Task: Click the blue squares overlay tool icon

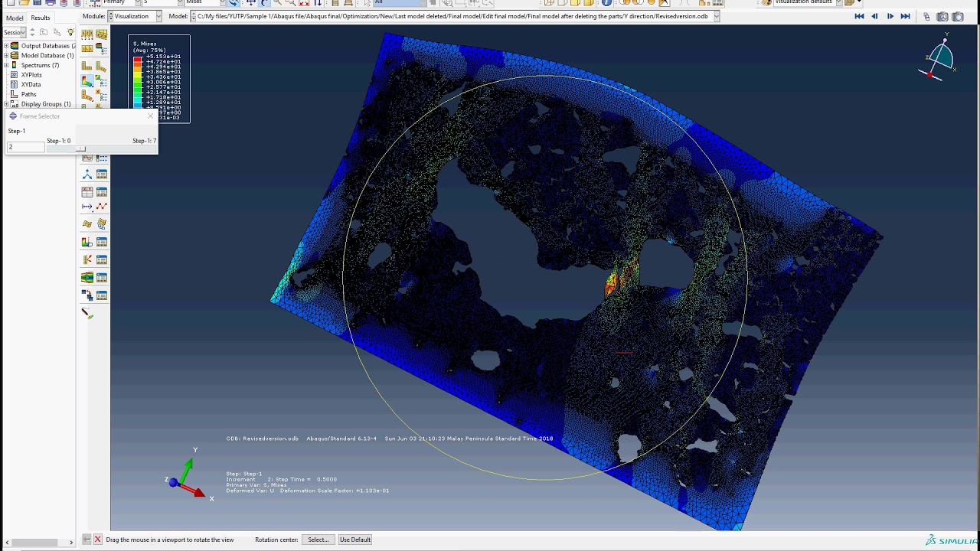Action: click(x=87, y=295)
